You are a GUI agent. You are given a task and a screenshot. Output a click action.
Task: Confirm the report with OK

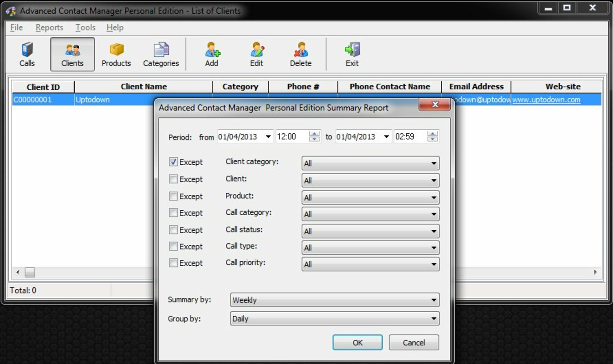358,343
